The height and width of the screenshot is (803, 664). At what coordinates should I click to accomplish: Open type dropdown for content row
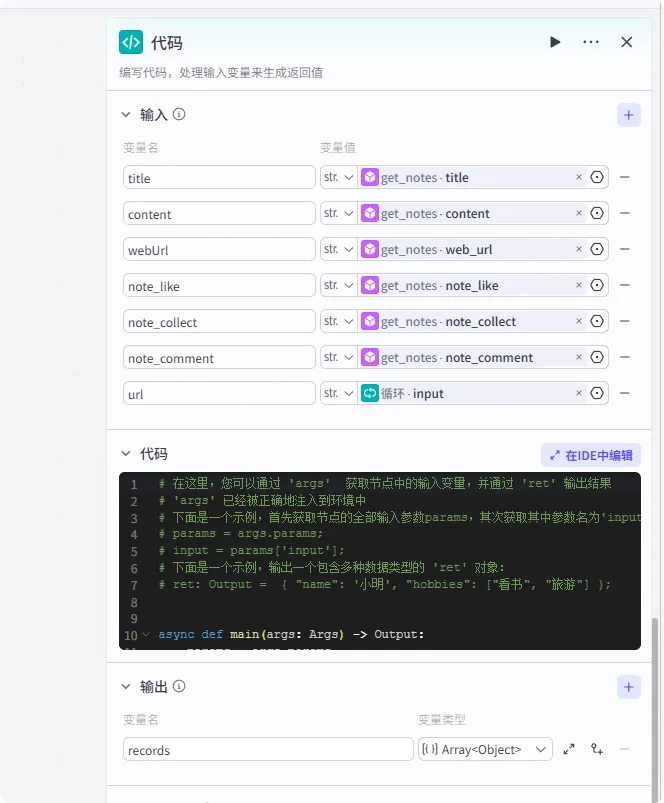click(339, 213)
